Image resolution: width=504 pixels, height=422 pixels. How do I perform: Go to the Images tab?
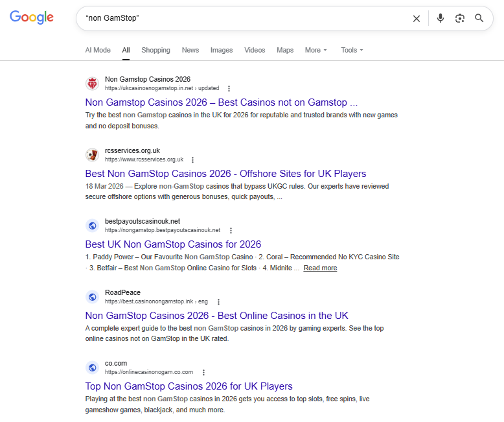coord(222,50)
